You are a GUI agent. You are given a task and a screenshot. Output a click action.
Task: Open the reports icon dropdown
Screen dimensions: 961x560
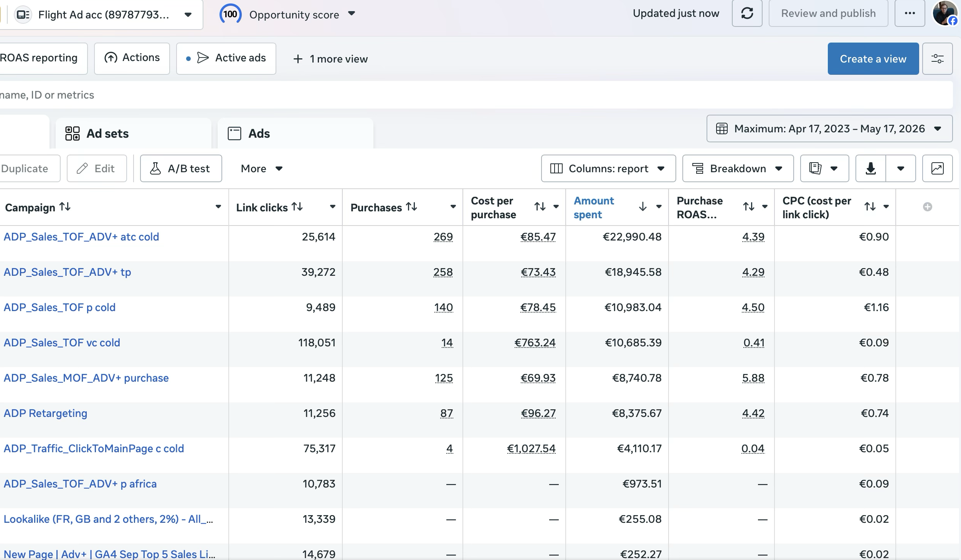[x=824, y=168]
